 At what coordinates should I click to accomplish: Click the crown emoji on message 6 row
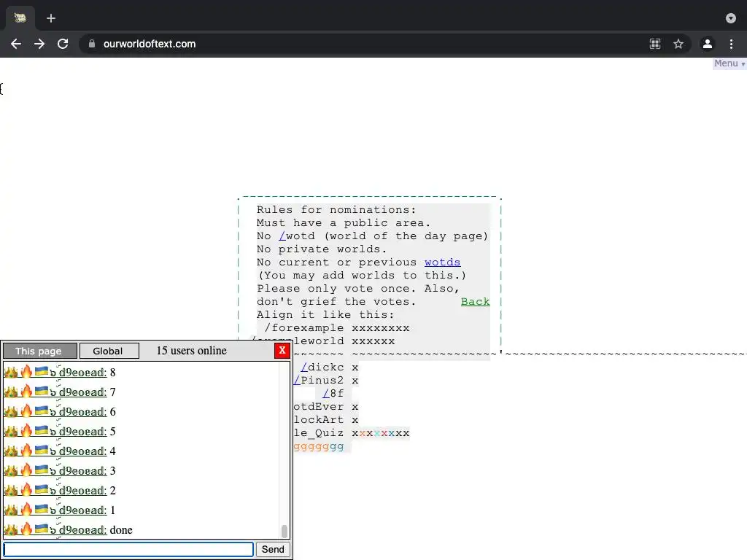(x=10, y=411)
